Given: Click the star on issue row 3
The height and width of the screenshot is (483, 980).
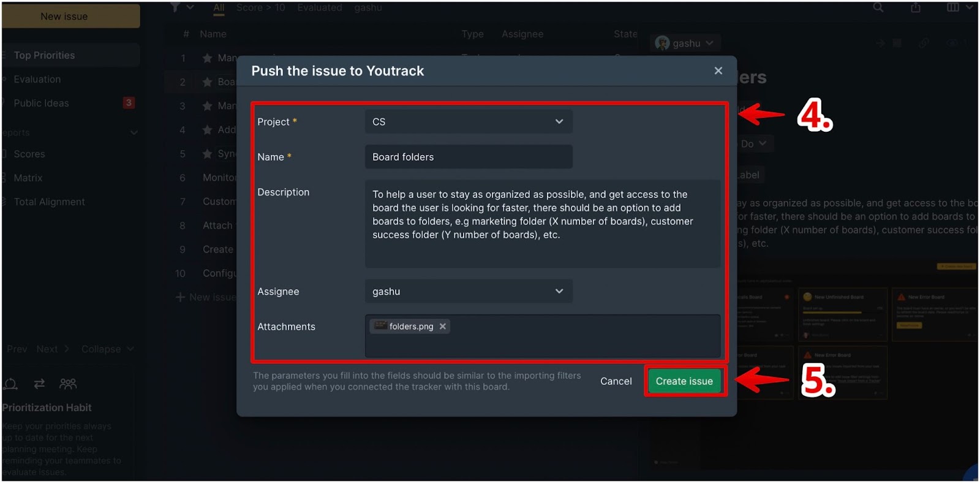Looking at the screenshot, I should point(208,106).
